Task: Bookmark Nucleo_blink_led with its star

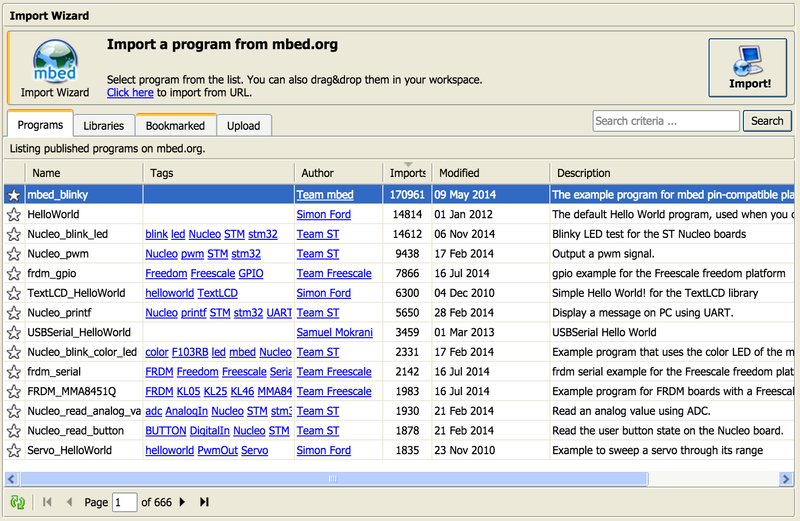Action: [x=14, y=234]
